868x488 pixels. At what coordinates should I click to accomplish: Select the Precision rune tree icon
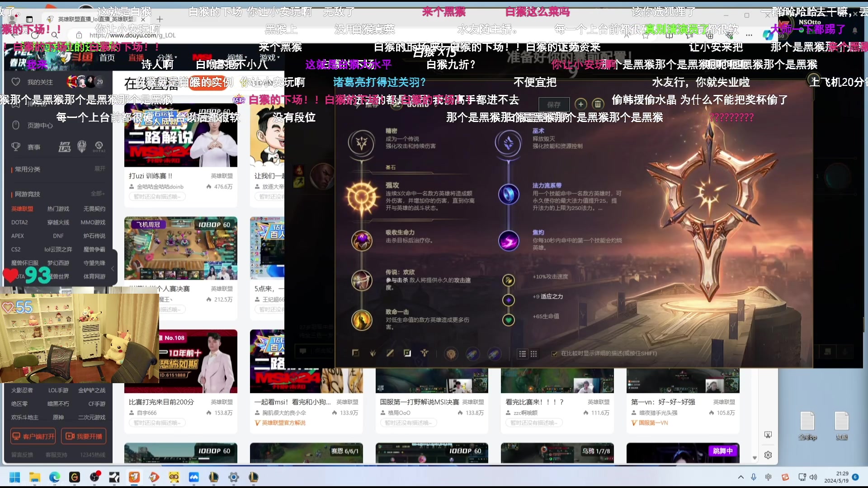(361, 143)
